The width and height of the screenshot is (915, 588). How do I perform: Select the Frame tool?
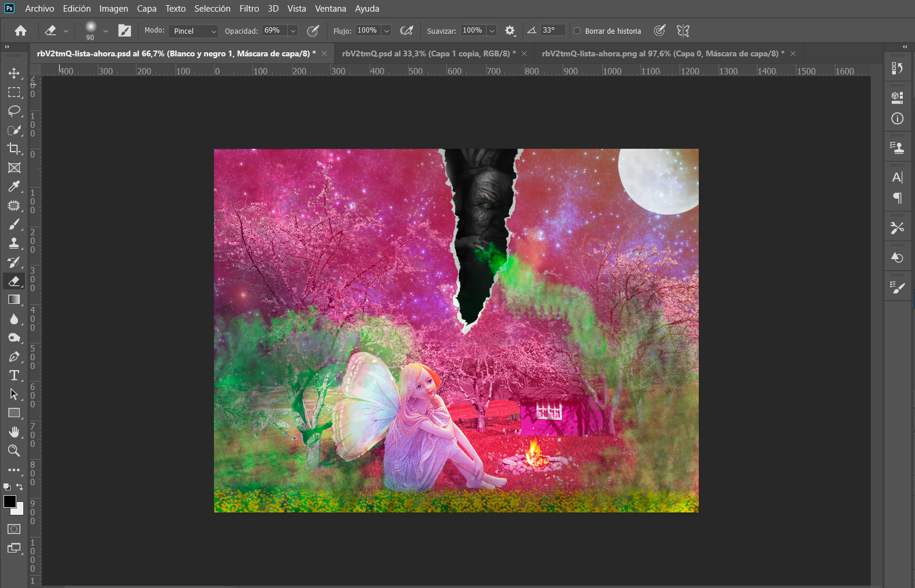[14, 168]
